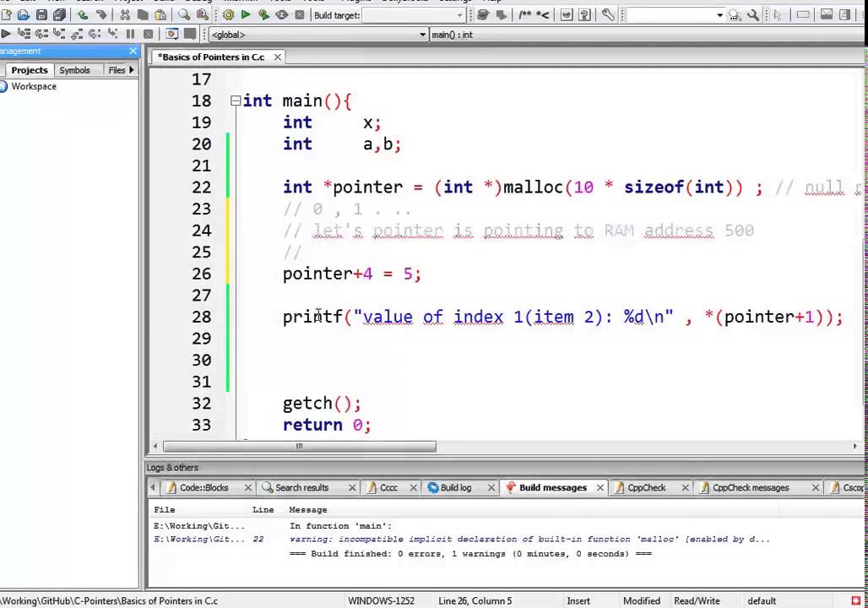The width and height of the screenshot is (868, 608).
Task: Click the wrench configuration icon
Action: coord(609,15)
